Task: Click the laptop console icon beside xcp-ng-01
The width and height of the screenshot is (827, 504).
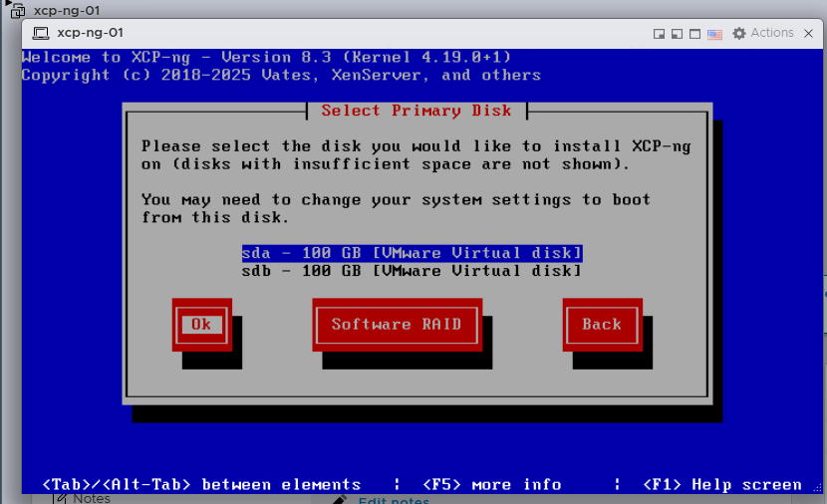Action: click(x=41, y=33)
